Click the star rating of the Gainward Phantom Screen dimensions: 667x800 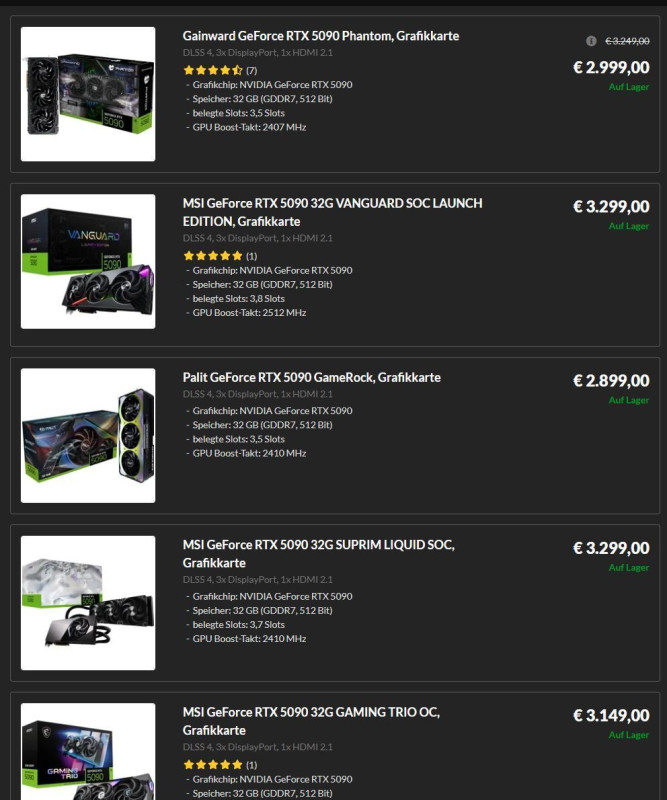pyautogui.click(x=213, y=70)
